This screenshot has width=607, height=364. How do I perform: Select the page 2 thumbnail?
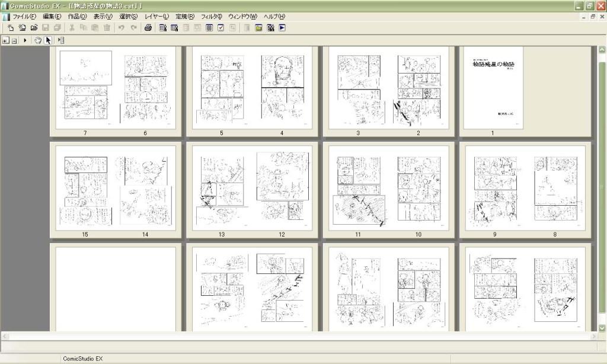pyautogui.click(x=418, y=88)
